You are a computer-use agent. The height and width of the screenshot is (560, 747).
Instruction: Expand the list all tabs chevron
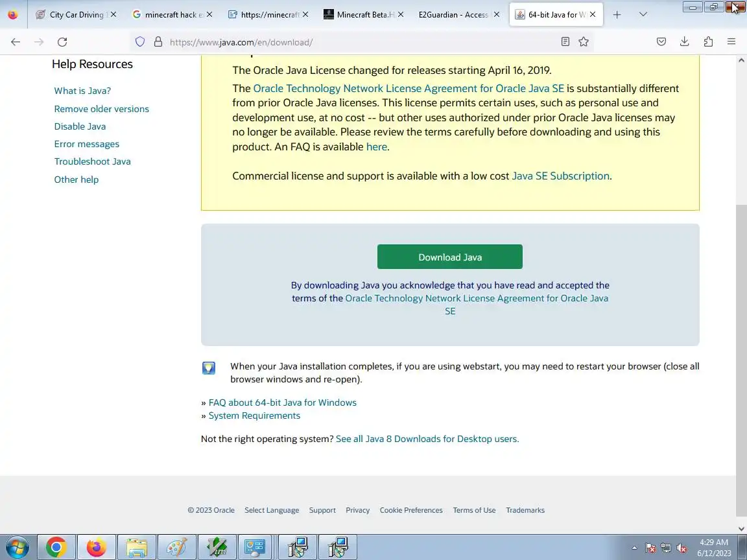[643, 15]
